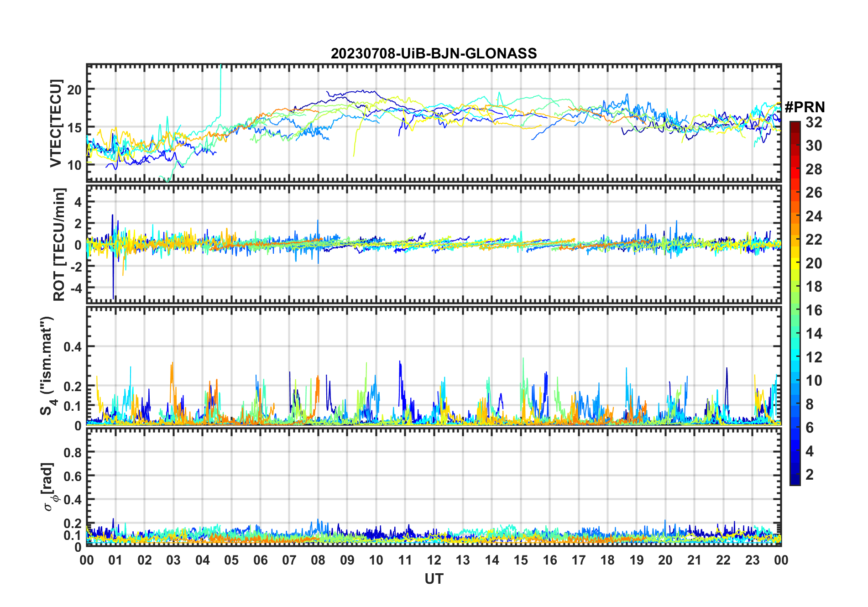
Task: Click PRN colorbar tick label 24
Action: tap(814, 216)
